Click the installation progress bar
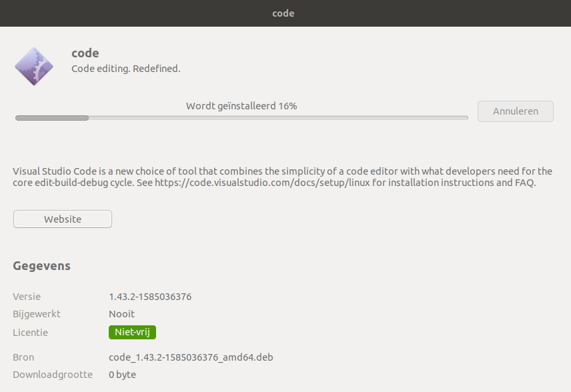This screenshot has width=571, height=392. [241, 118]
